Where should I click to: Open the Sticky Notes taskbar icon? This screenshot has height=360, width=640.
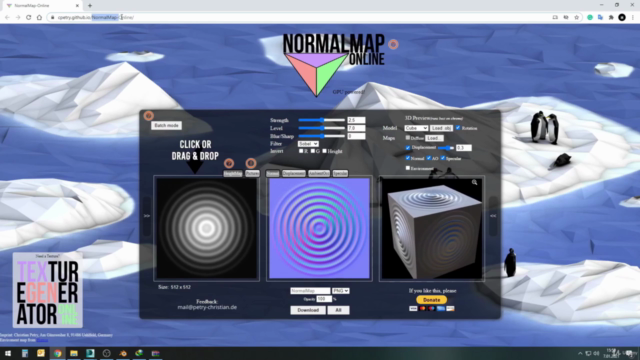[x=41, y=353]
